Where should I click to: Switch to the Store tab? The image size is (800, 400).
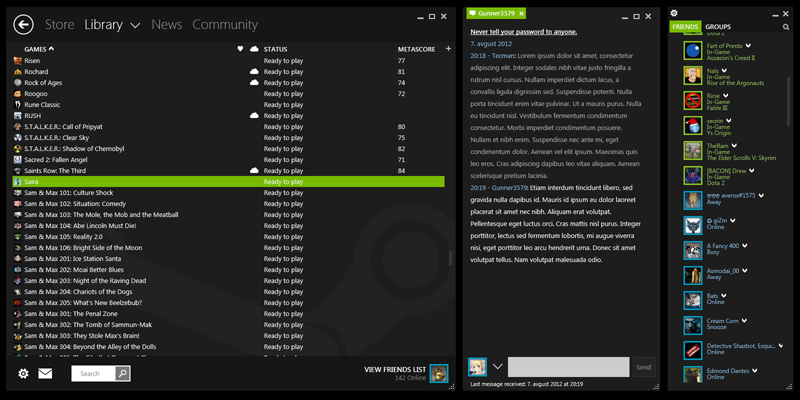60,25
